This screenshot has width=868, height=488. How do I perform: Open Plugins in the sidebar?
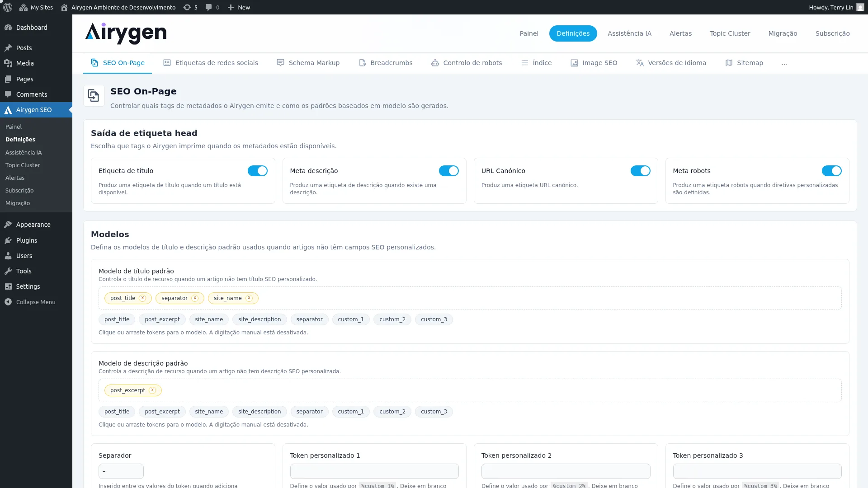[36, 240]
